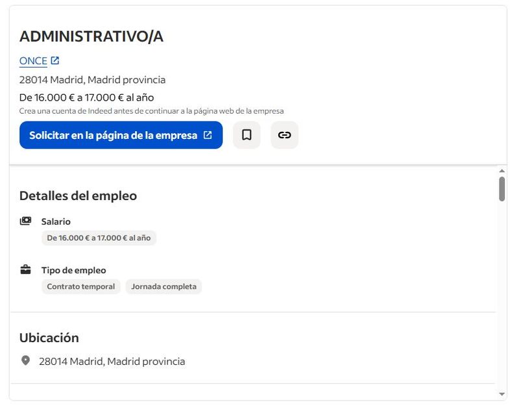The height and width of the screenshot is (409, 532).
Task: Click the scrollbar down arrow
Action: 502,394
